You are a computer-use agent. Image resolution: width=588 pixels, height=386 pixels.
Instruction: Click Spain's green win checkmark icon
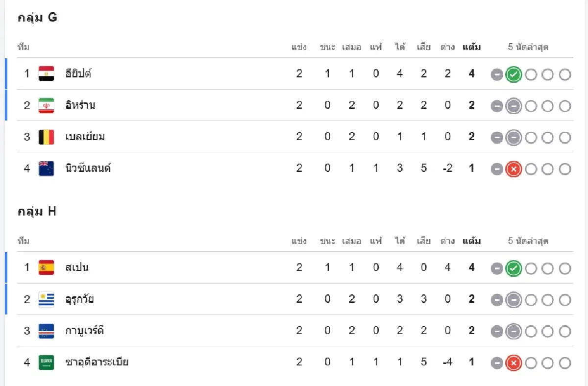coord(514,268)
